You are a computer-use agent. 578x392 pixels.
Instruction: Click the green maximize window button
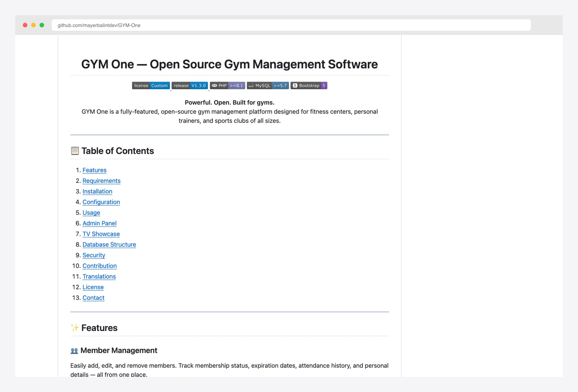(42, 25)
